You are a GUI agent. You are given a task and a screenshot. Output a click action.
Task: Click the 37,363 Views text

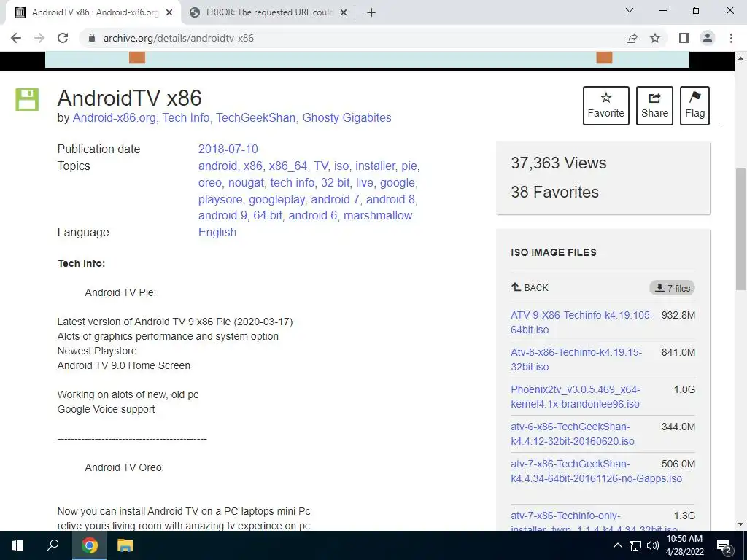click(x=558, y=163)
